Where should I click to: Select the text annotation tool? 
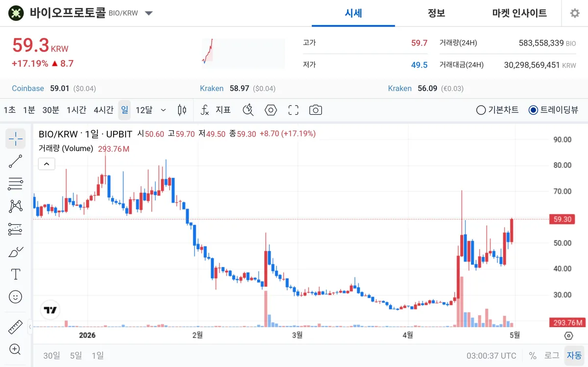pos(15,274)
